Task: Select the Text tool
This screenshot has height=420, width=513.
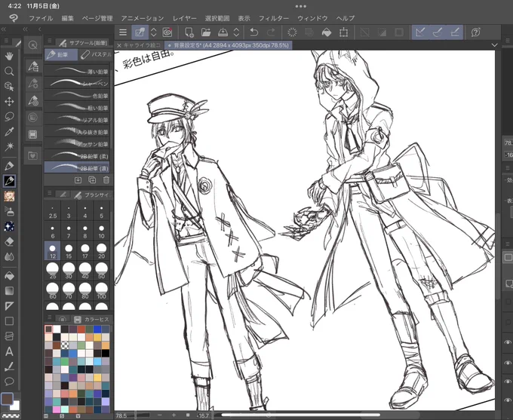Action: click(x=9, y=351)
